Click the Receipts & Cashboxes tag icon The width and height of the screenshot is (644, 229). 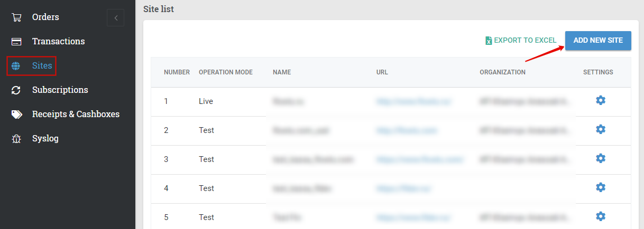coord(16,114)
